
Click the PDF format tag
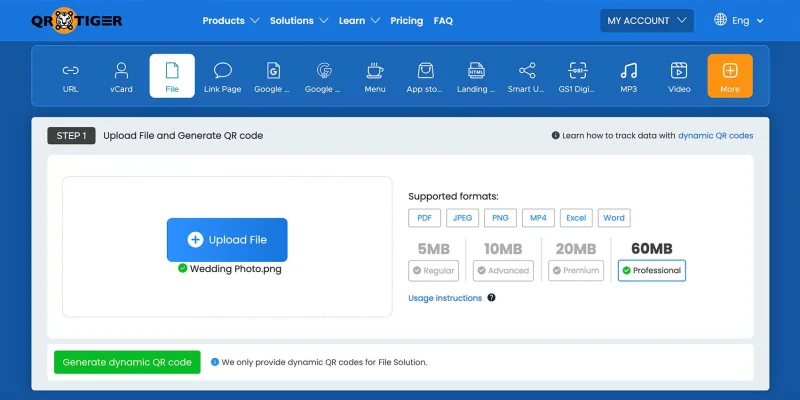coord(424,218)
